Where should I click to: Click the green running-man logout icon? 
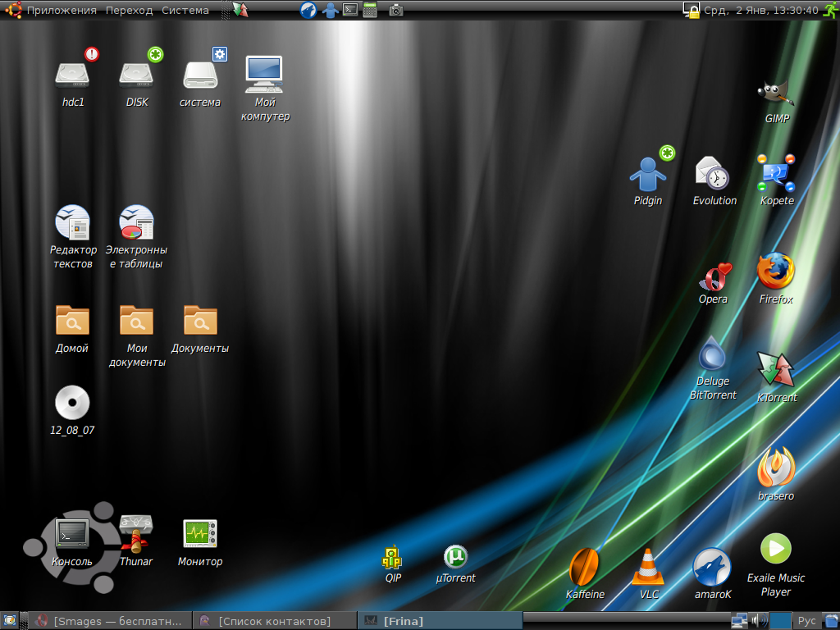(x=830, y=10)
